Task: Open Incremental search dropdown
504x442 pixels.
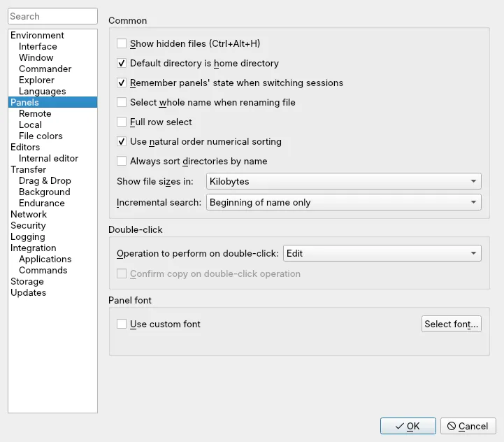Action: [x=344, y=202]
